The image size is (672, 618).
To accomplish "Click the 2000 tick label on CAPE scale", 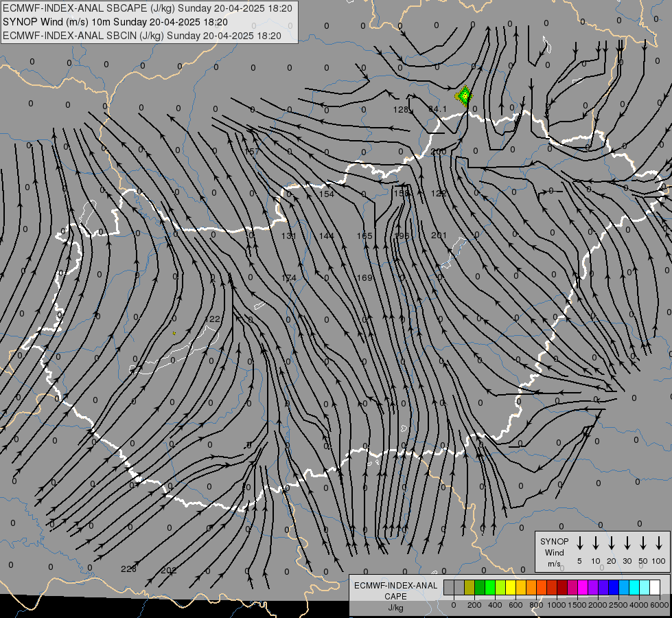I will [597, 605].
